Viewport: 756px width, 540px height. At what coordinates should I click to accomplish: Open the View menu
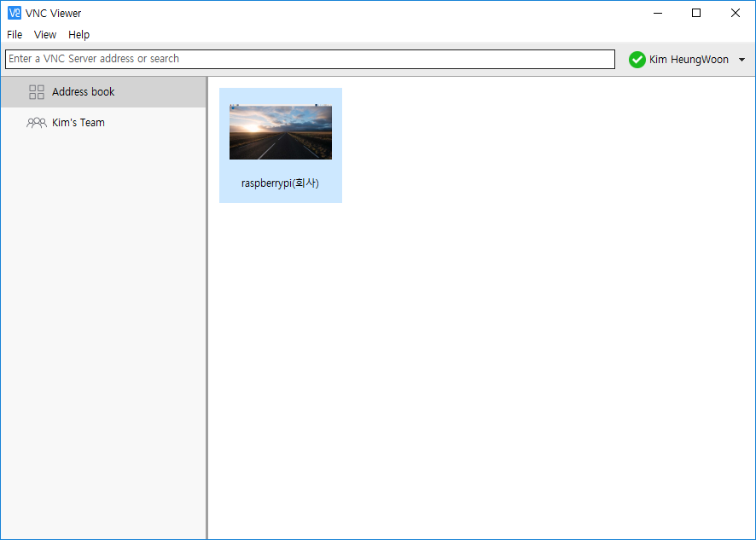[45, 35]
